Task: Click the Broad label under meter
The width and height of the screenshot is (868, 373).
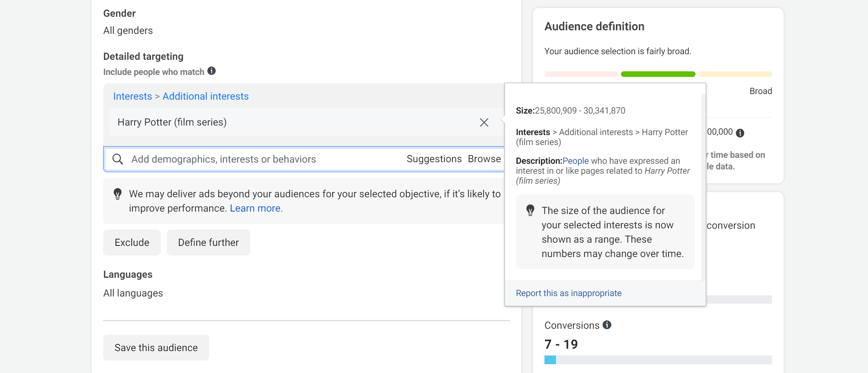Action: point(761,91)
